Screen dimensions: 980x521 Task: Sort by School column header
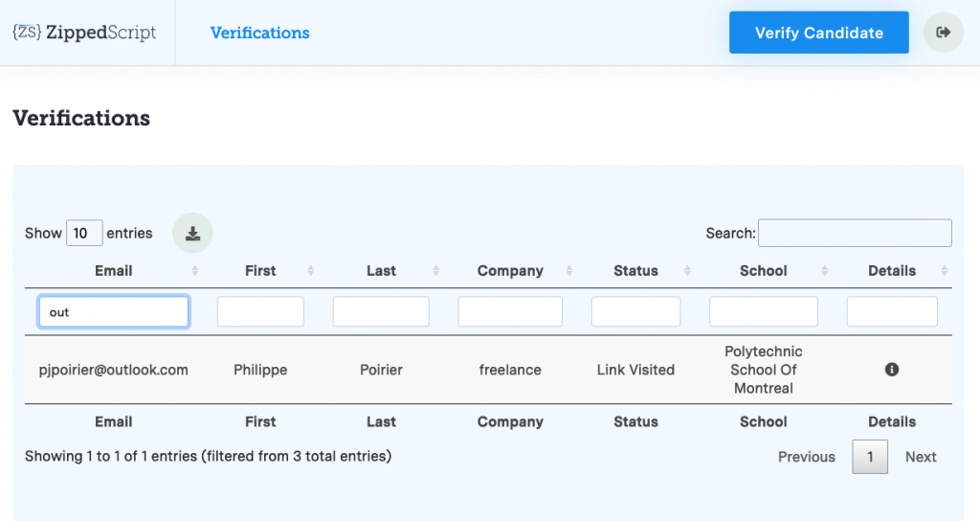[x=763, y=271]
